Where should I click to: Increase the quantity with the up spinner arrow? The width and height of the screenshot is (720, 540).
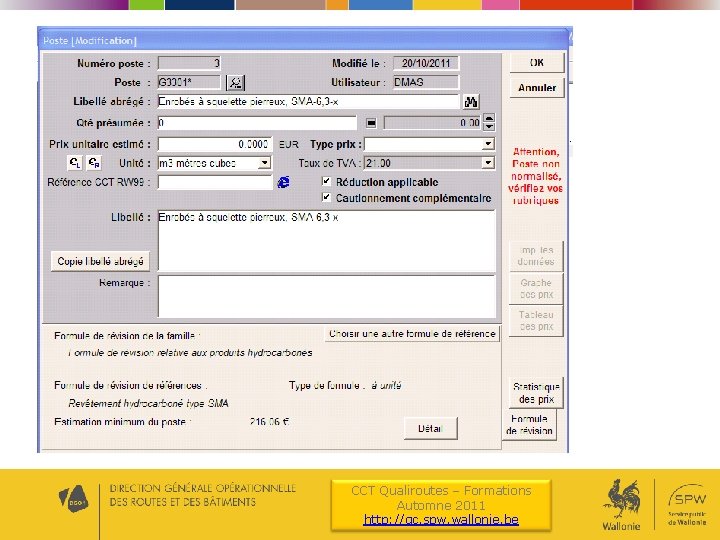click(x=489, y=118)
